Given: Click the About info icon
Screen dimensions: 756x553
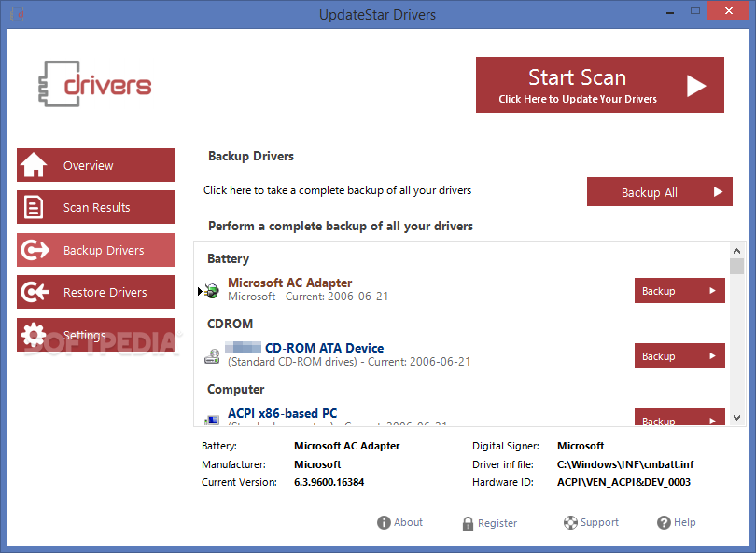Looking at the screenshot, I should (x=384, y=522).
